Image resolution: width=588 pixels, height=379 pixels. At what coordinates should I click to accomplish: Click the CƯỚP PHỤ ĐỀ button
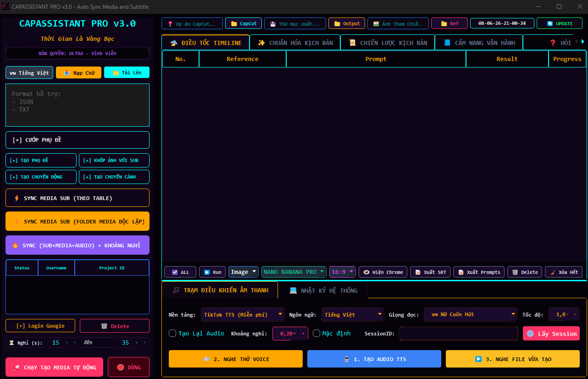(x=78, y=140)
